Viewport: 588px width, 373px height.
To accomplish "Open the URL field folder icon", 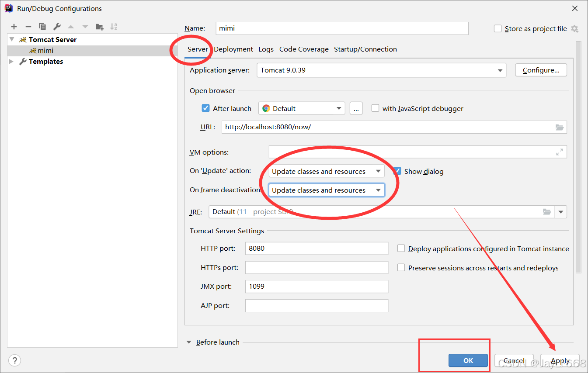I will coord(560,127).
